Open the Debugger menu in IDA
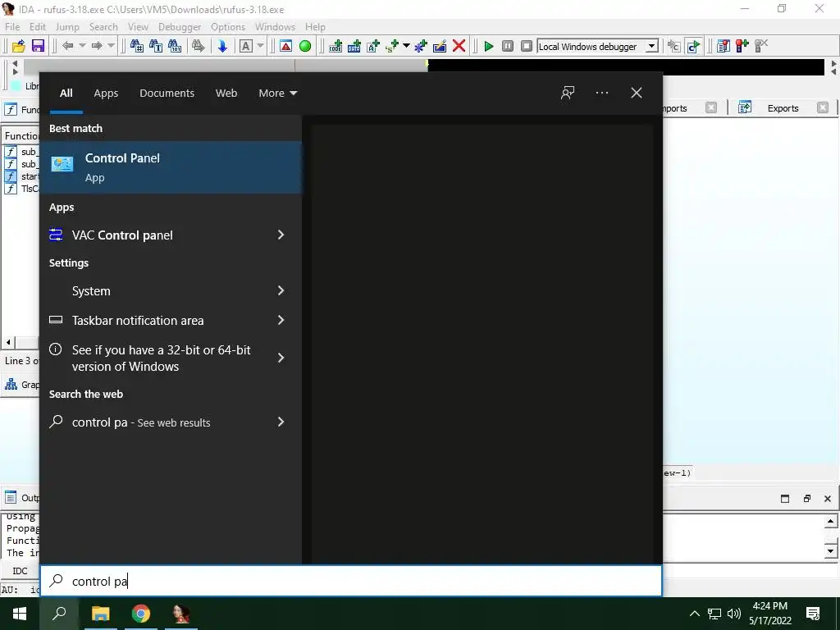 [x=180, y=27]
